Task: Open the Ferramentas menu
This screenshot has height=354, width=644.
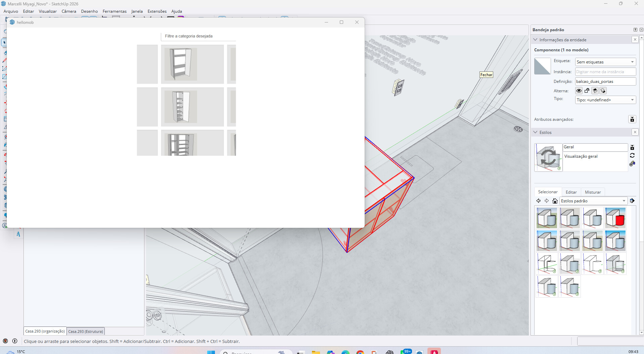Action: [114, 11]
